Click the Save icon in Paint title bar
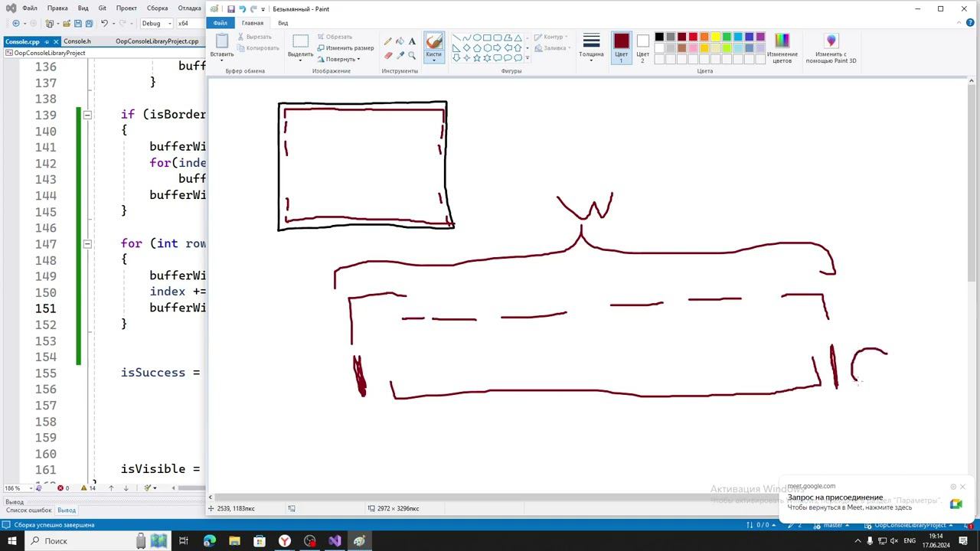 coord(231,9)
